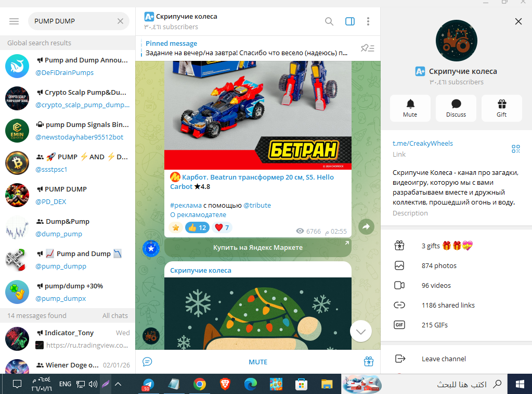
Task: Open Microsoft Store from taskbar
Action: (301, 385)
